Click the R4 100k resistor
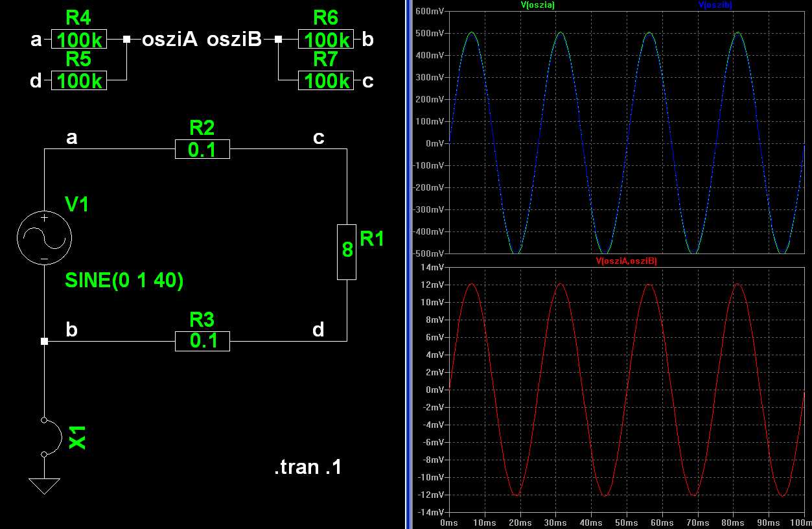 79,40
